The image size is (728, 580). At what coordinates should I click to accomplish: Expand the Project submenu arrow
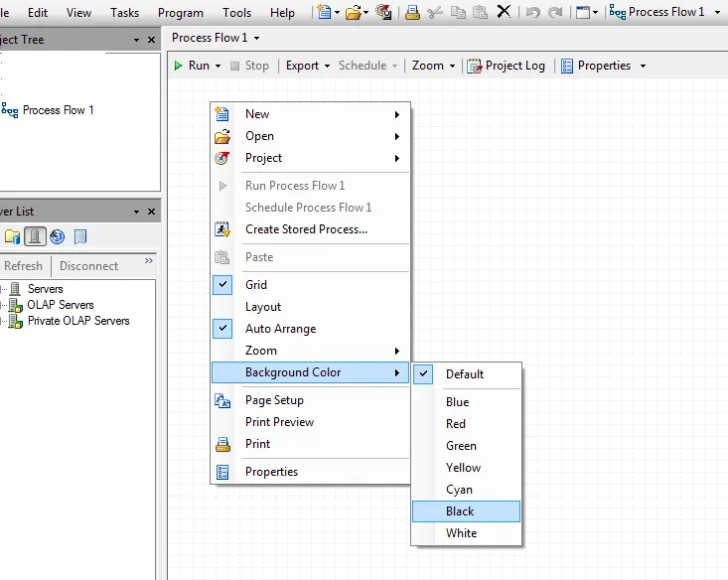point(397,158)
